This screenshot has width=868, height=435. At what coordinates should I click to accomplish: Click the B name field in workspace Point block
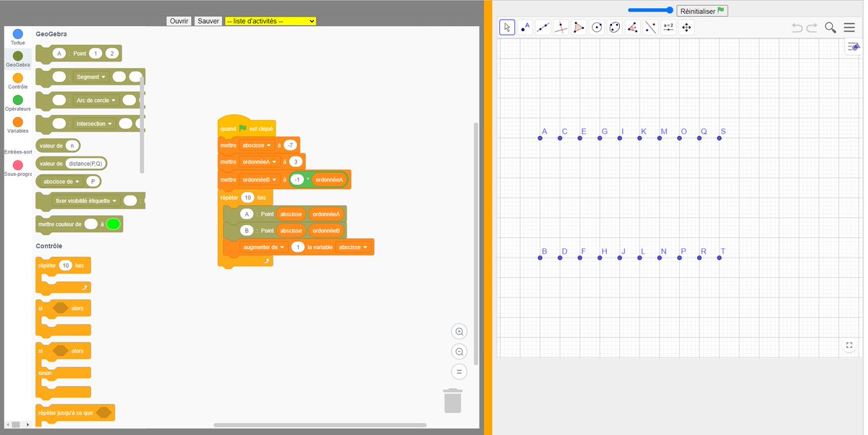(247, 231)
